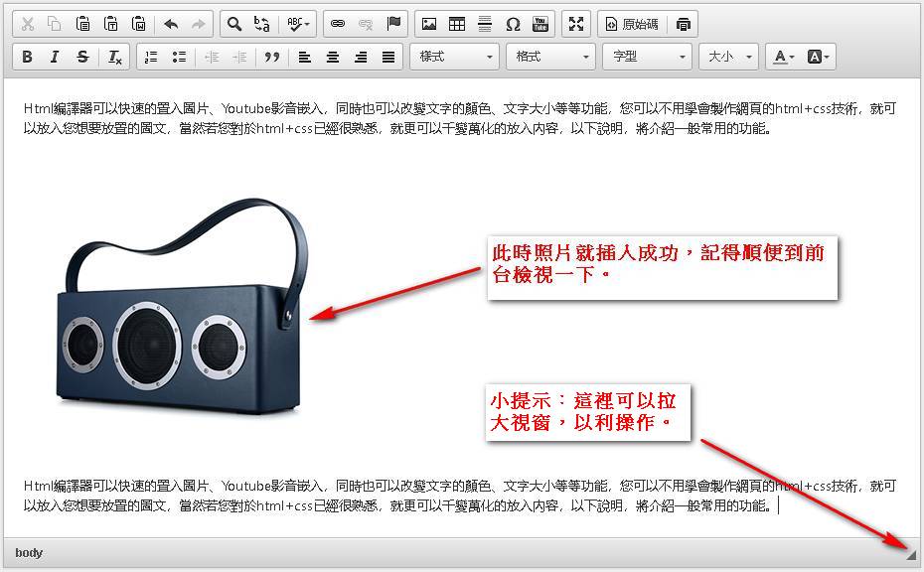This screenshot has height=572, width=924.
Task: Expand the 字型 font dropdown
Action: click(647, 57)
